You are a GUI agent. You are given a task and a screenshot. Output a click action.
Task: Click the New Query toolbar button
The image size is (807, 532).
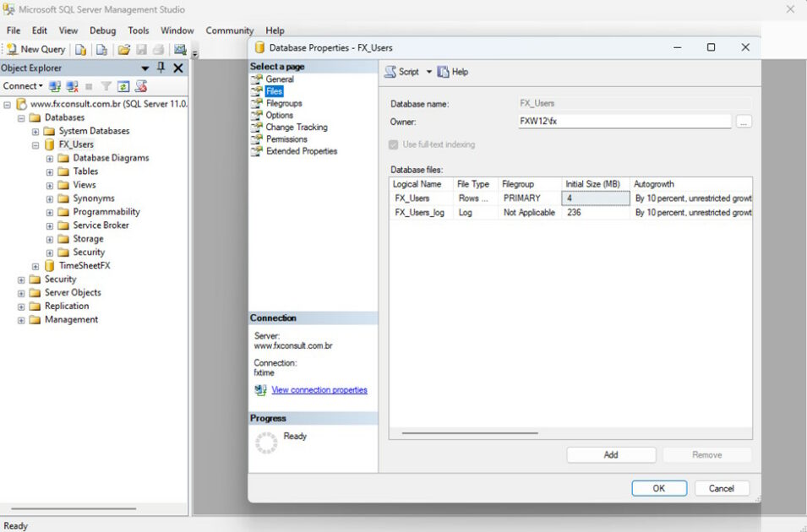[35, 50]
